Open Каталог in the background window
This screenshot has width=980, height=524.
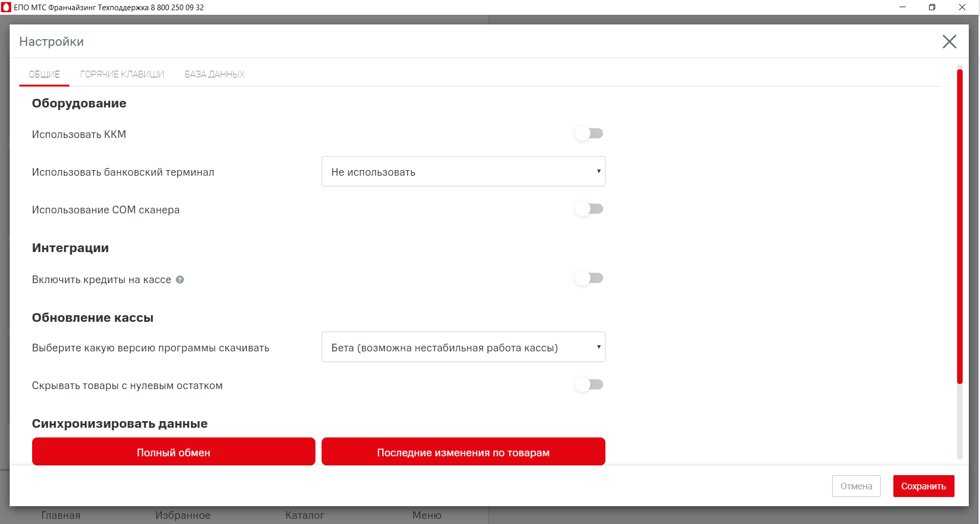[x=305, y=515]
